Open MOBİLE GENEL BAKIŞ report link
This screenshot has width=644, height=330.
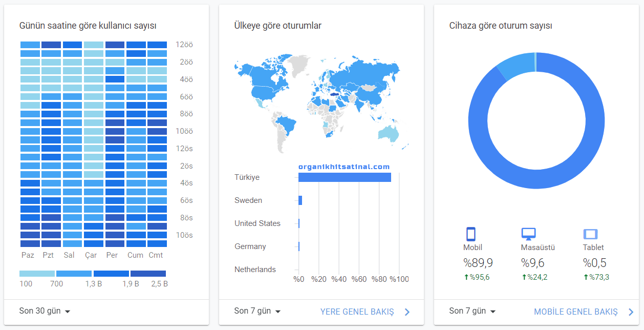pos(575,312)
